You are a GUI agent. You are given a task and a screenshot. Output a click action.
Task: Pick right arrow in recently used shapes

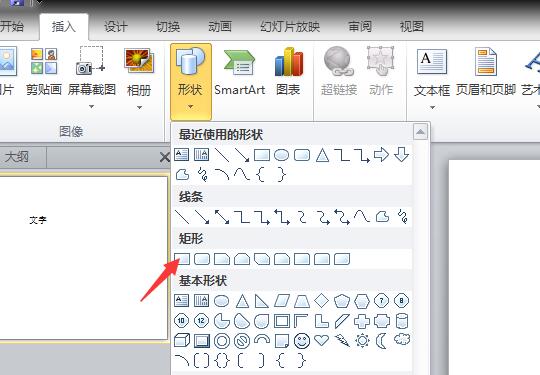tap(381, 155)
